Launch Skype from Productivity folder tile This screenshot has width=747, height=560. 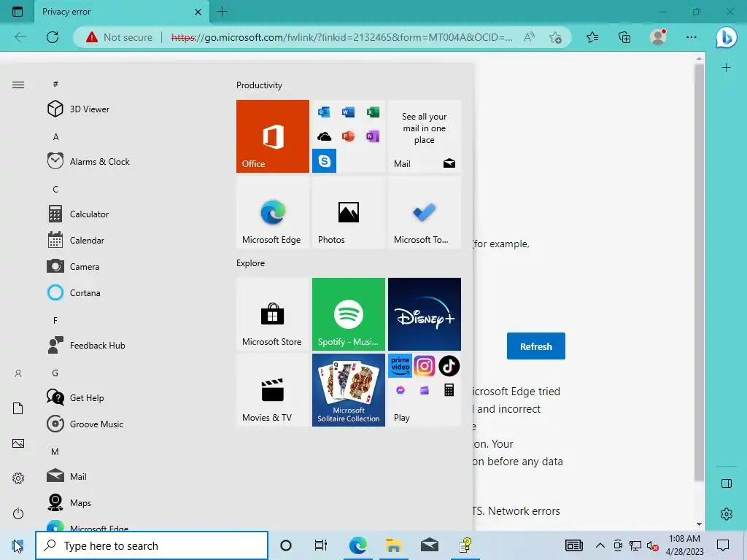pos(325,161)
